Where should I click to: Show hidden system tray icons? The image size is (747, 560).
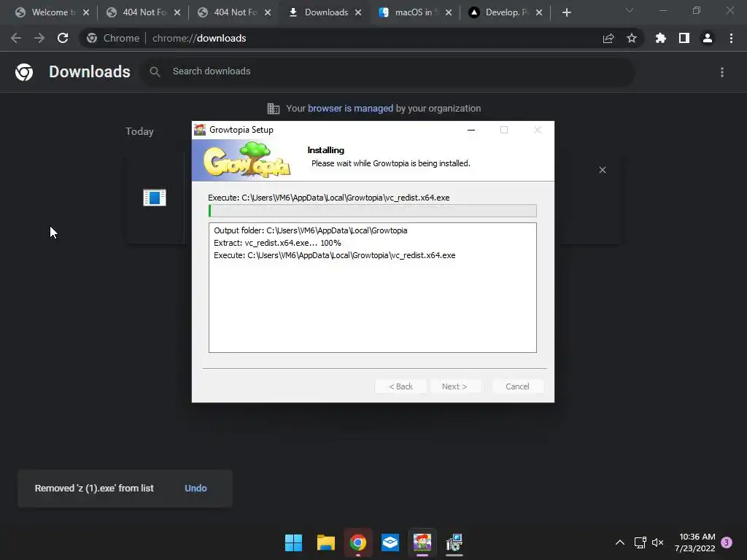(x=620, y=542)
